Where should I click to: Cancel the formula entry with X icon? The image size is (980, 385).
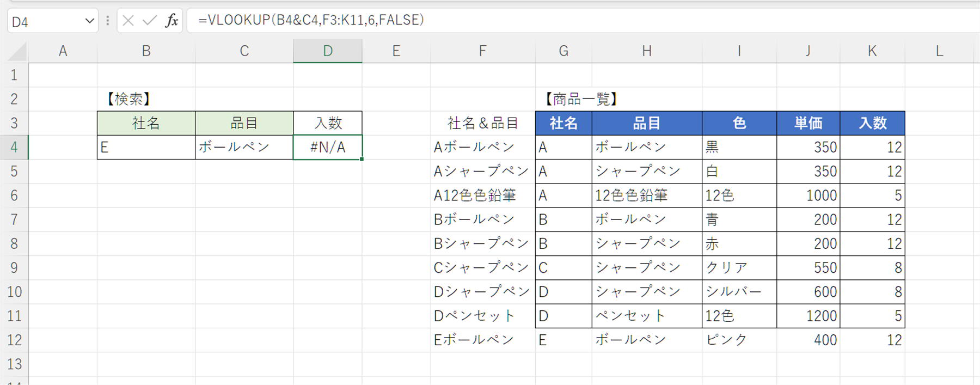128,21
